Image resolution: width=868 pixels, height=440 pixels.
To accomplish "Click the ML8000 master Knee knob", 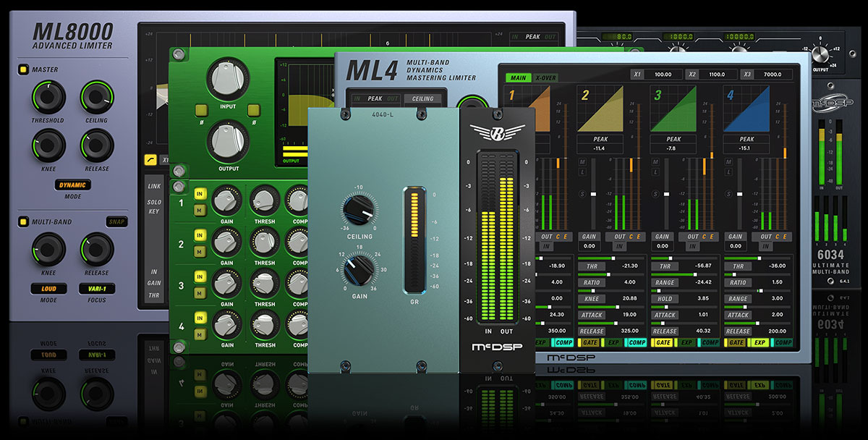I will click(x=47, y=145).
